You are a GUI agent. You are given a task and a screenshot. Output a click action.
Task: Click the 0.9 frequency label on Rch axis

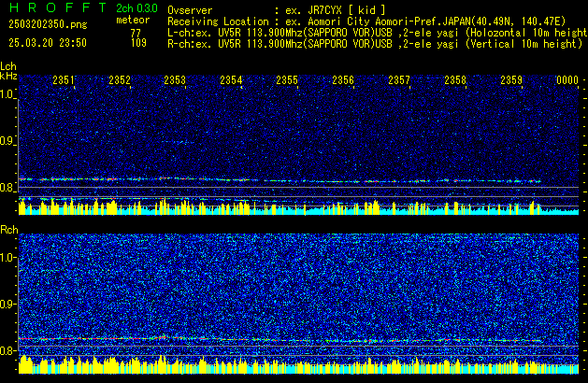(7, 304)
